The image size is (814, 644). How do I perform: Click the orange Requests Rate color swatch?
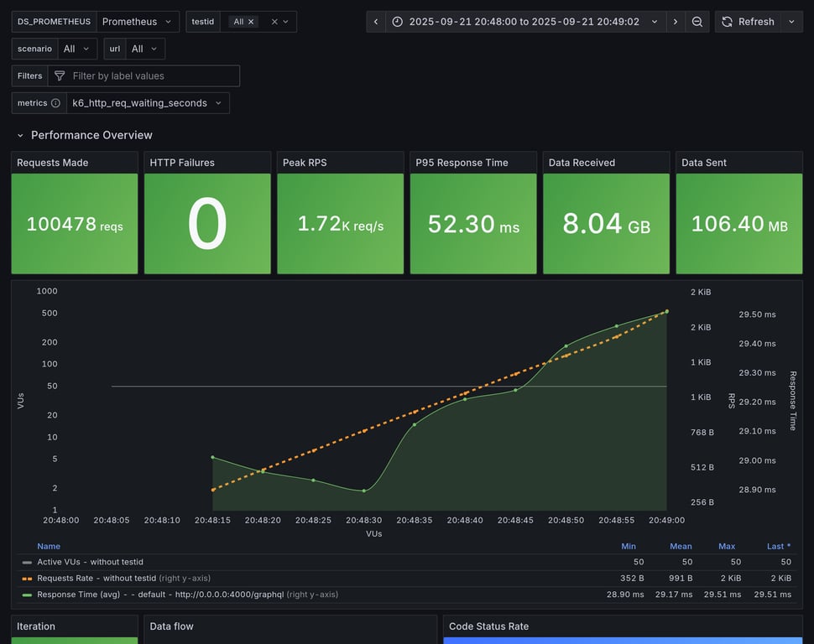point(27,578)
